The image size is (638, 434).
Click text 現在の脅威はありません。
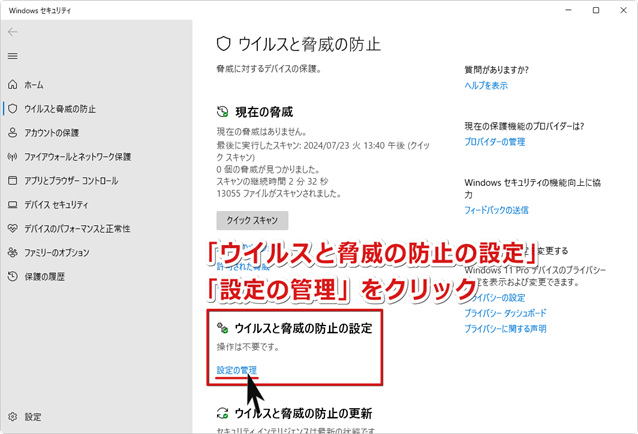(x=262, y=131)
